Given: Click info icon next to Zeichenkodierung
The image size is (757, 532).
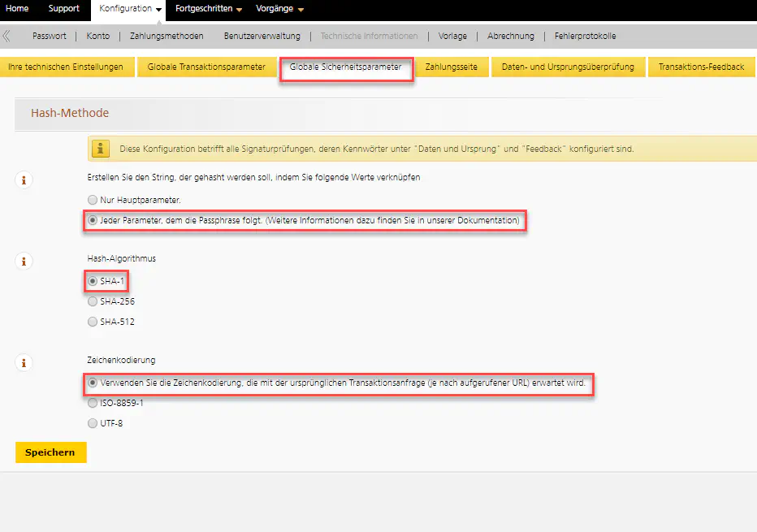Looking at the screenshot, I should (x=24, y=362).
